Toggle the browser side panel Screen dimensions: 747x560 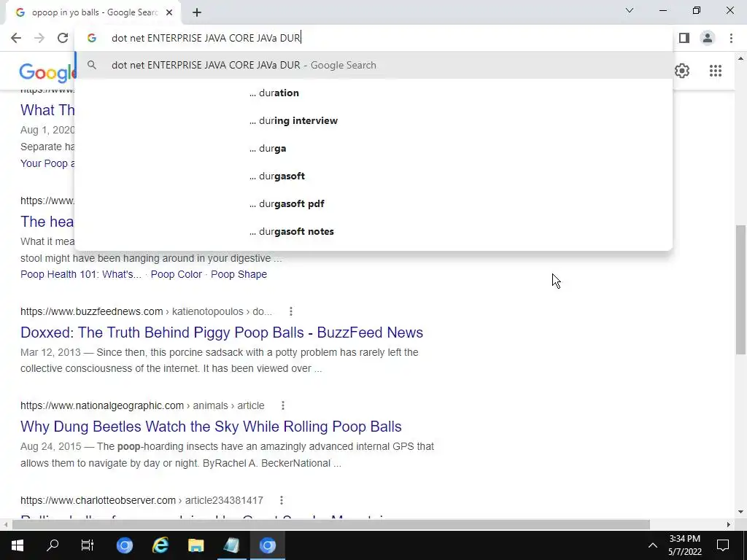point(684,38)
